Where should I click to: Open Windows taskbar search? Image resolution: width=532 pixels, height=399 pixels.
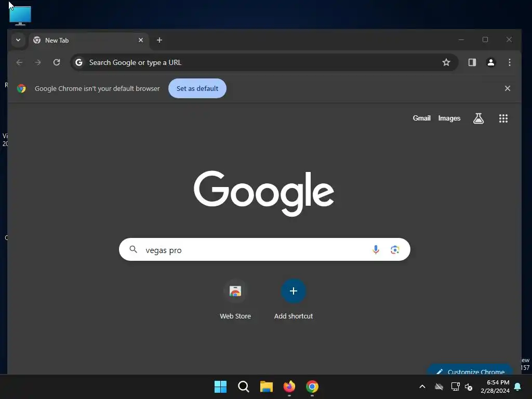coord(243,387)
